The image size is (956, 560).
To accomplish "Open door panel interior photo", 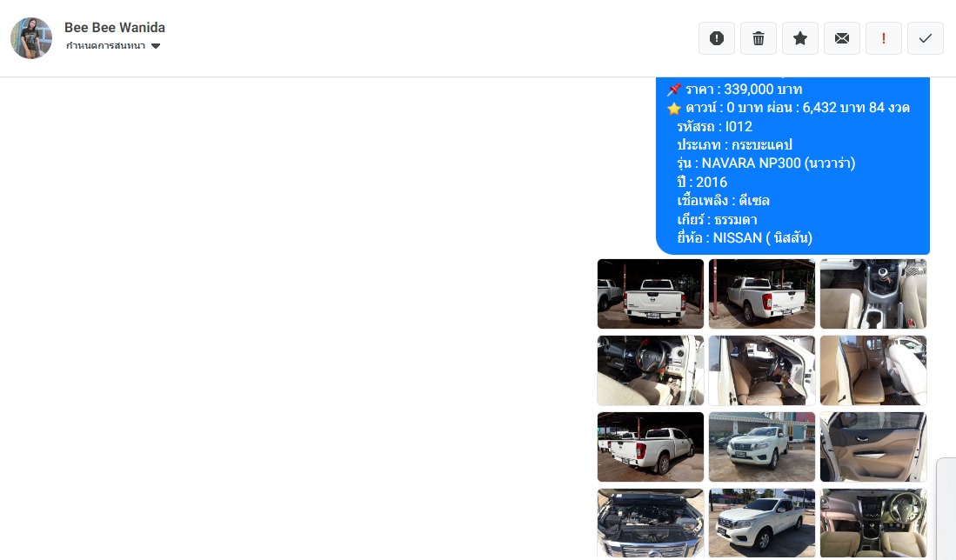I will tap(873, 447).
